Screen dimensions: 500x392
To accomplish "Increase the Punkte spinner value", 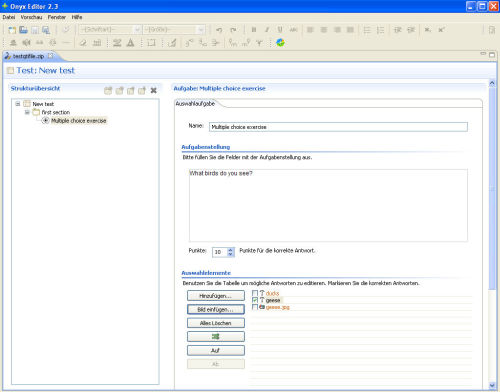I will [230, 249].
